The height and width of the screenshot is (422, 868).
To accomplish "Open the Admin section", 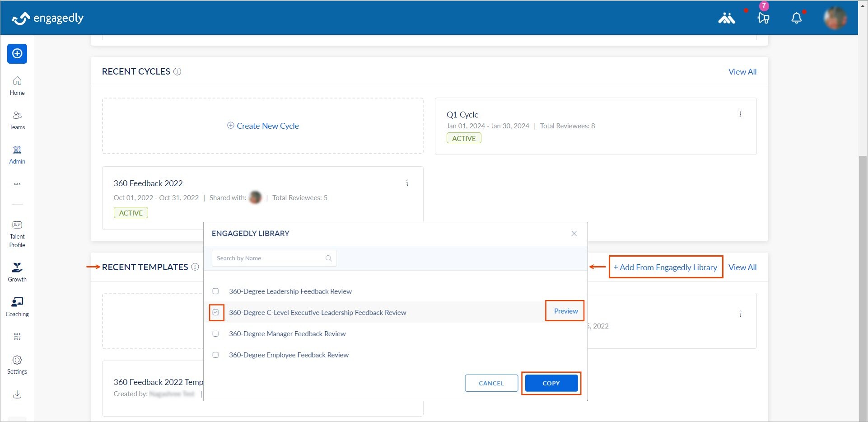I will click(x=17, y=155).
